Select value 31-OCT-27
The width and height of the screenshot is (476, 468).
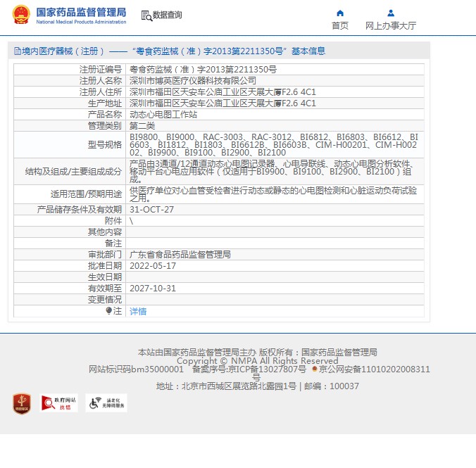pyautogui.click(x=151, y=210)
